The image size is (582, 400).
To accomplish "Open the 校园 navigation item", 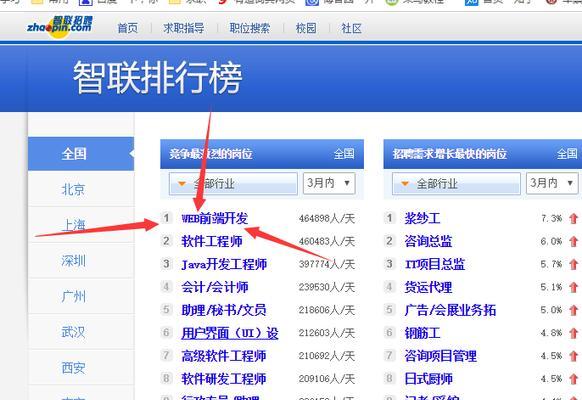I will [306, 28].
